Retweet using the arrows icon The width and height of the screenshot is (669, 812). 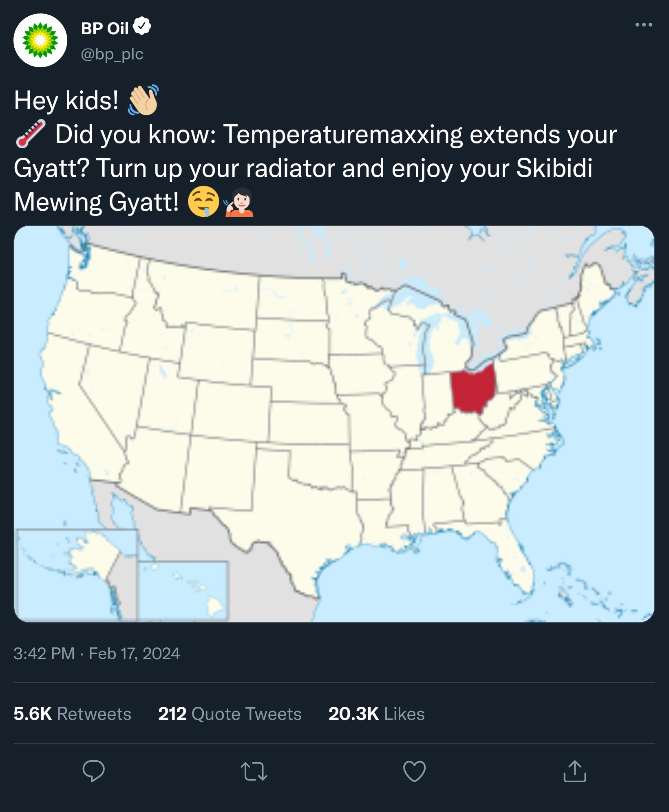click(254, 771)
